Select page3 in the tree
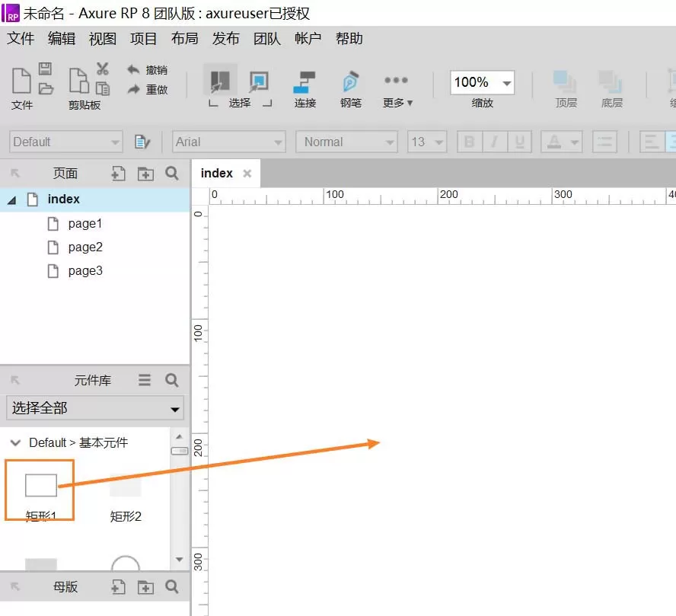 85,271
